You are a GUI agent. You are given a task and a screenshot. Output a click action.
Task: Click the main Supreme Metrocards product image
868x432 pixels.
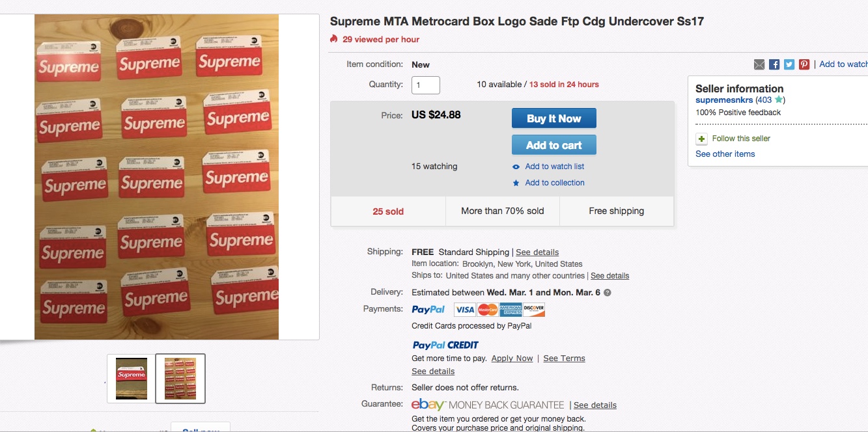pos(156,177)
